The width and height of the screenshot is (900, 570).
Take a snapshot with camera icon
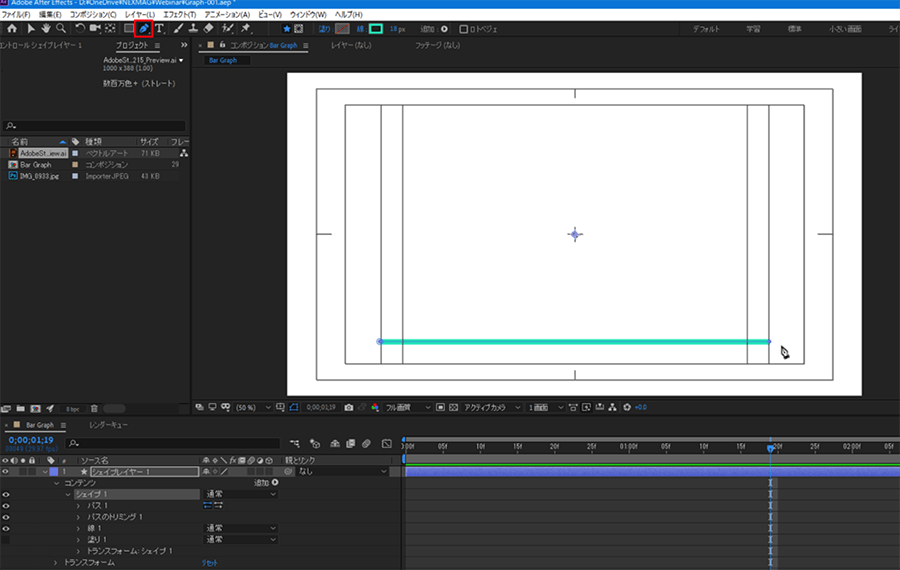tap(348, 408)
